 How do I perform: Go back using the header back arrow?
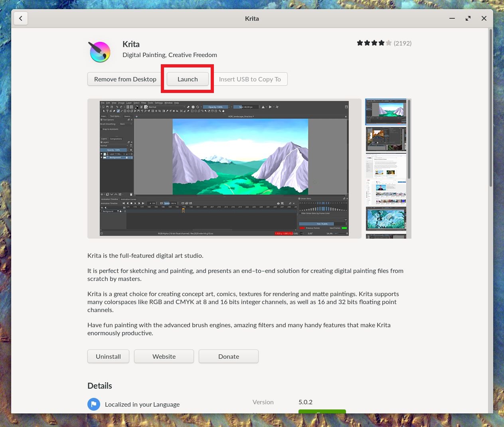pyautogui.click(x=21, y=18)
